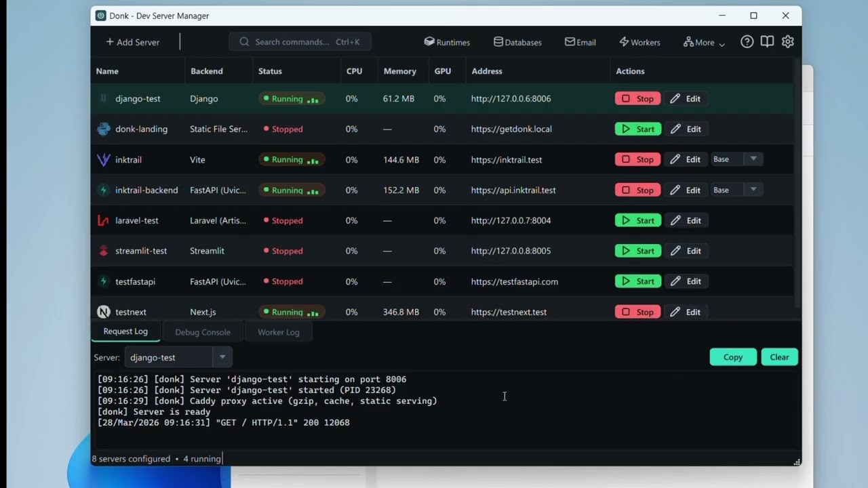Click the inktrail Vite icon
This screenshot has width=868, height=488.
104,160
